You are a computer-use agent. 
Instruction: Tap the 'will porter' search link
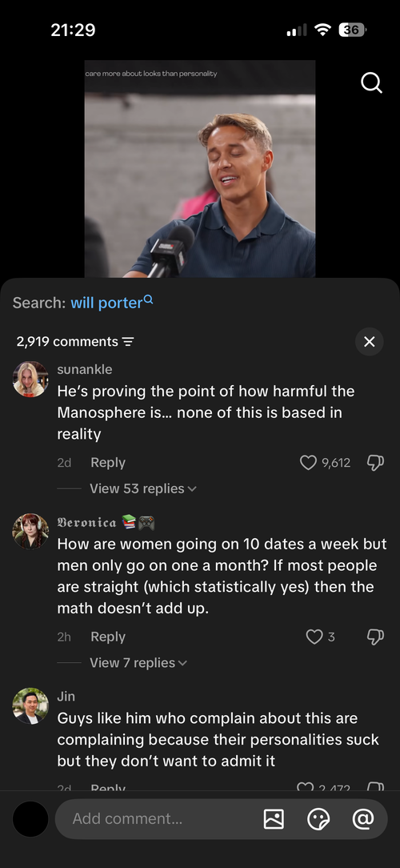click(x=111, y=303)
